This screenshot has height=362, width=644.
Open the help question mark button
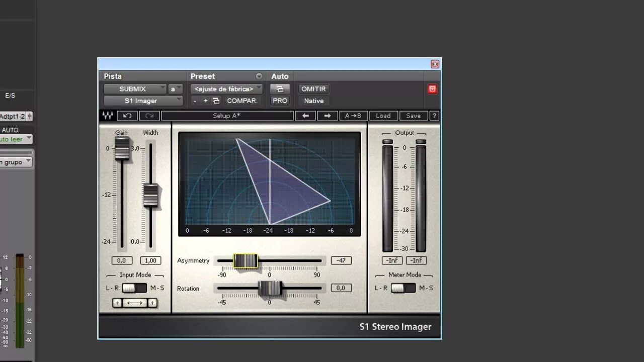pyautogui.click(x=434, y=116)
